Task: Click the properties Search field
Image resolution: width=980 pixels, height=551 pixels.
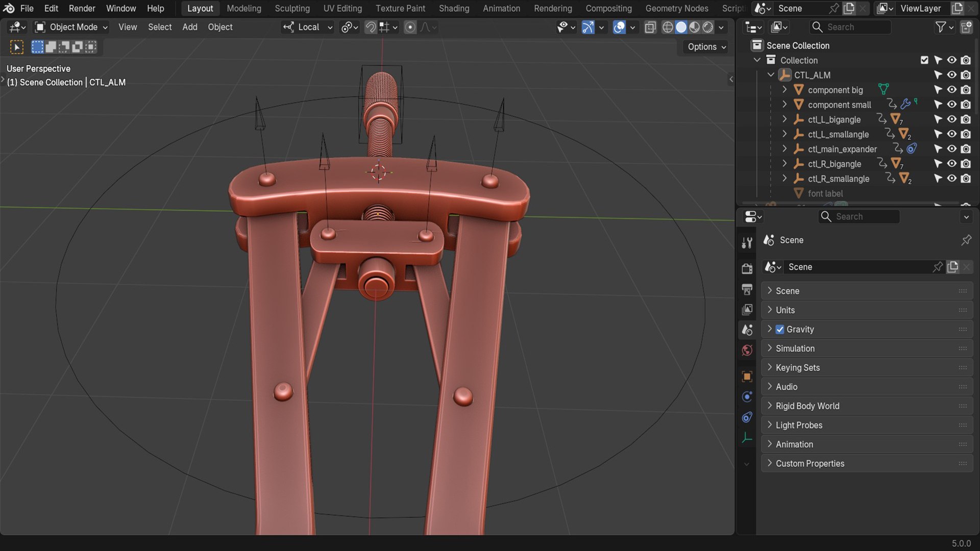Action: coord(859,216)
